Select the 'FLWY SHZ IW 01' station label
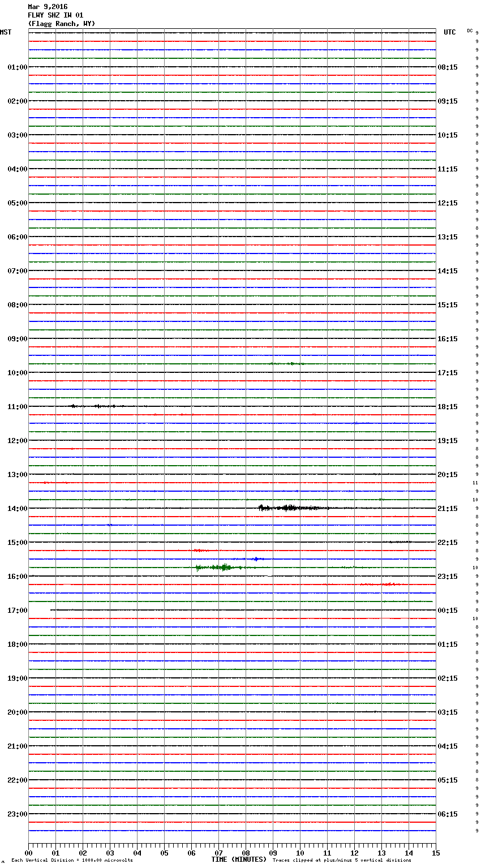481x868 pixels. coord(55,15)
